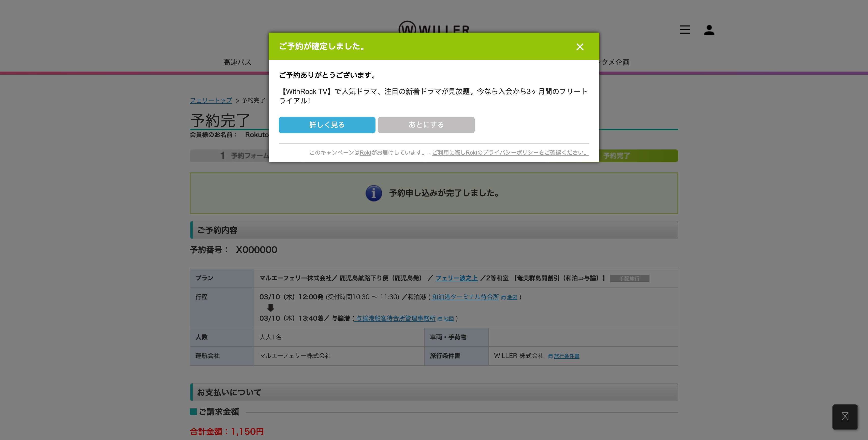The image size is (868, 440).
Task: Click reservation number X000000
Action: (x=256, y=250)
